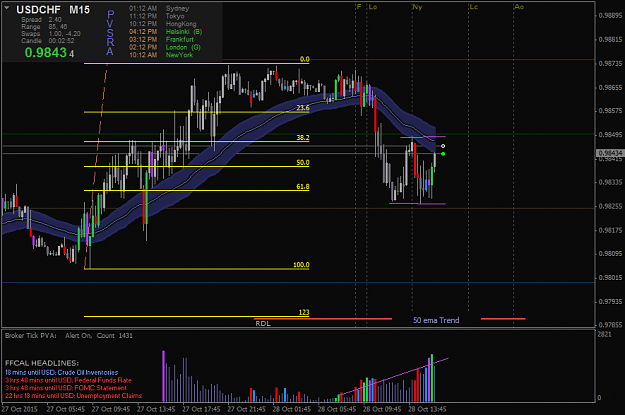Click the current price tag 0.98434

pyautogui.click(x=610, y=153)
